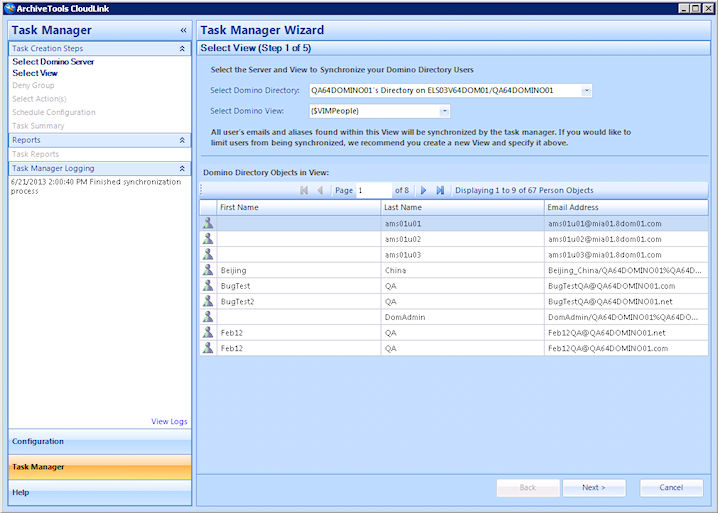The width and height of the screenshot is (718, 513).
Task: Click the person icon in the BugTest row
Action: (x=208, y=285)
